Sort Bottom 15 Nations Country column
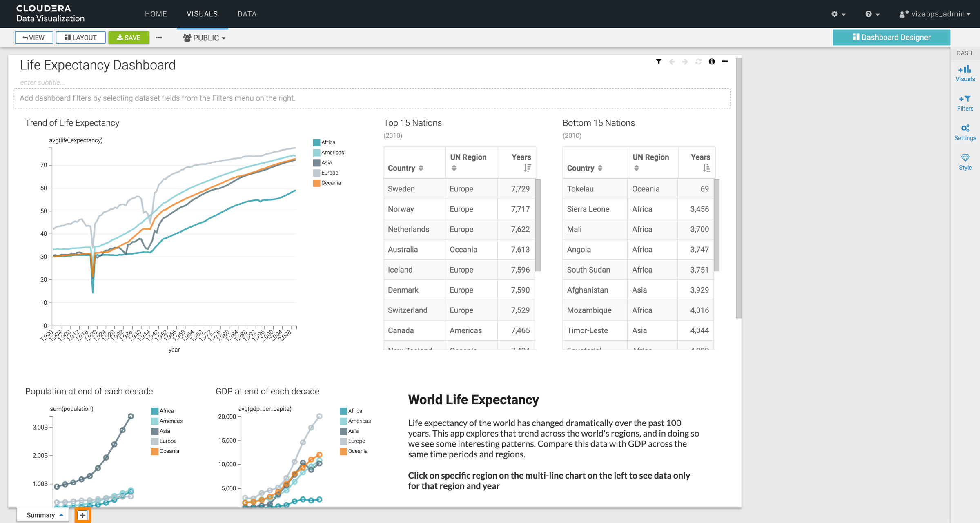Screen dimensions: 980x523 coord(600,168)
